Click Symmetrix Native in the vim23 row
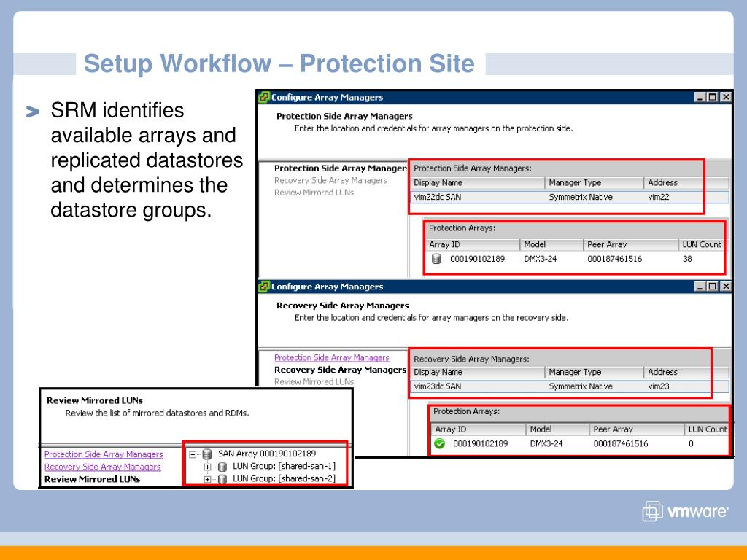 (x=580, y=386)
